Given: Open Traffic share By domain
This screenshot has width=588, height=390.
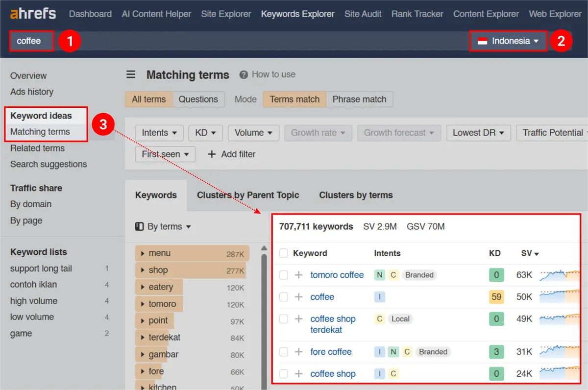Looking at the screenshot, I should tap(31, 204).
